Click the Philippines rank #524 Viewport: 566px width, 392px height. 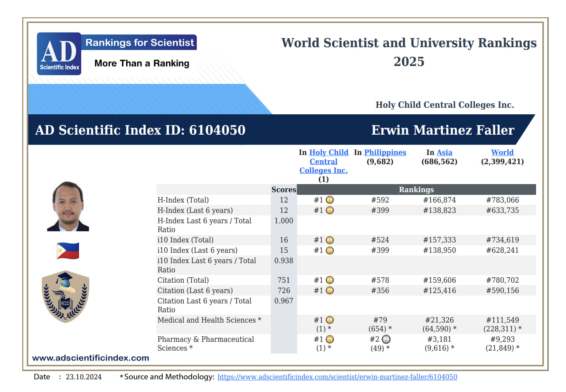coord(380,240)
